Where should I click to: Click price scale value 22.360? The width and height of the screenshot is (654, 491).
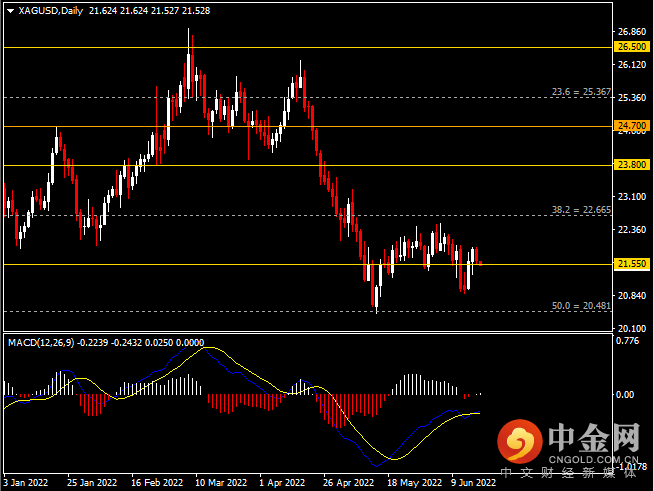click(x=632, y=229)
